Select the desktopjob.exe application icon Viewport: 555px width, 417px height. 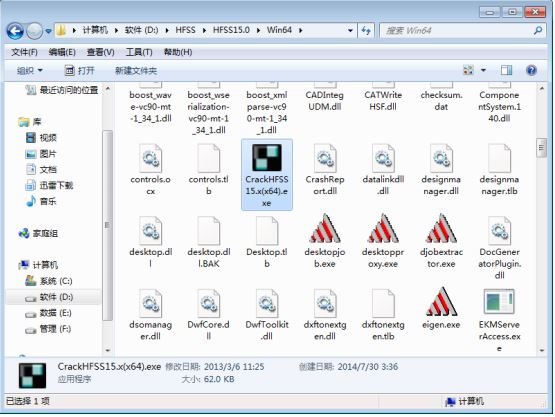(325, 228)
